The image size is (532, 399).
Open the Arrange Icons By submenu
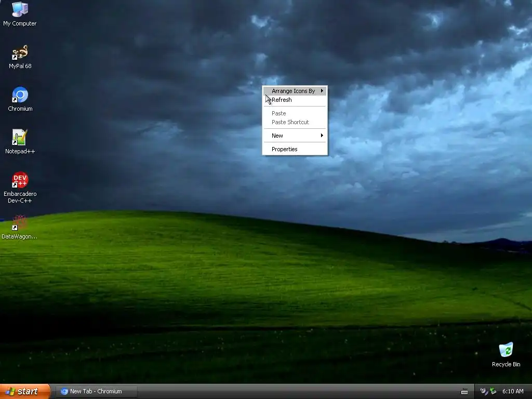[x=295, y=91]
